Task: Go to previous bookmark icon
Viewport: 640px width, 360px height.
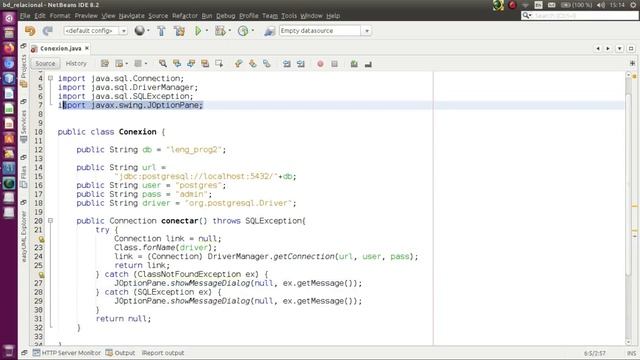Action: [238, 64]
